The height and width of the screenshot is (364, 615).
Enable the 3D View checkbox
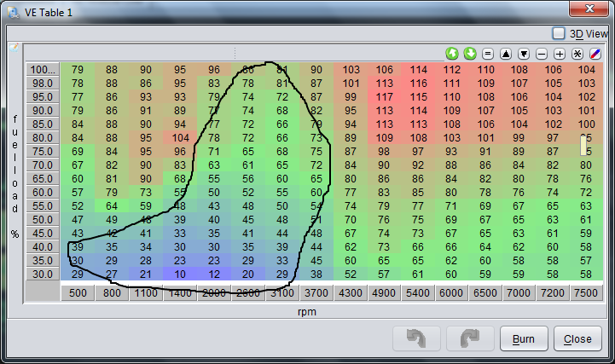click(559, 33)
